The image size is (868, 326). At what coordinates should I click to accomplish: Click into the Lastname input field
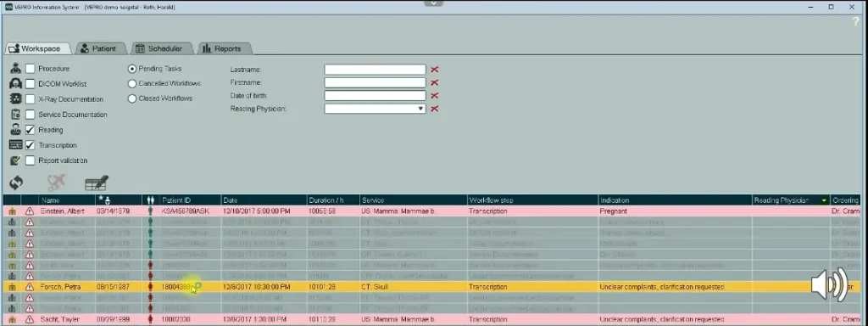pyautogui.click(x=375, y=70)
